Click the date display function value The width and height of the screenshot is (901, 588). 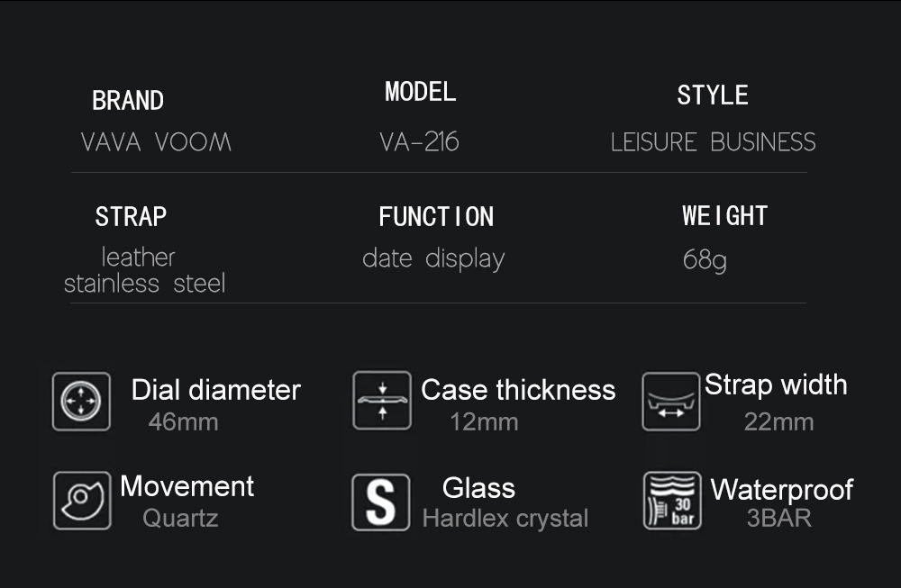click(x=433, y=258)
